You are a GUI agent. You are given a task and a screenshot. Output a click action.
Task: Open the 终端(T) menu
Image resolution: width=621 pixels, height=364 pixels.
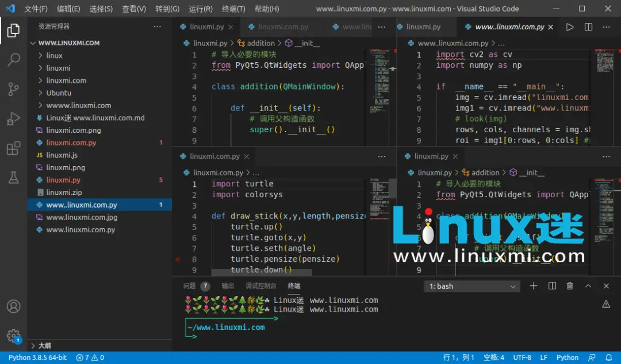tap(233, 9)
